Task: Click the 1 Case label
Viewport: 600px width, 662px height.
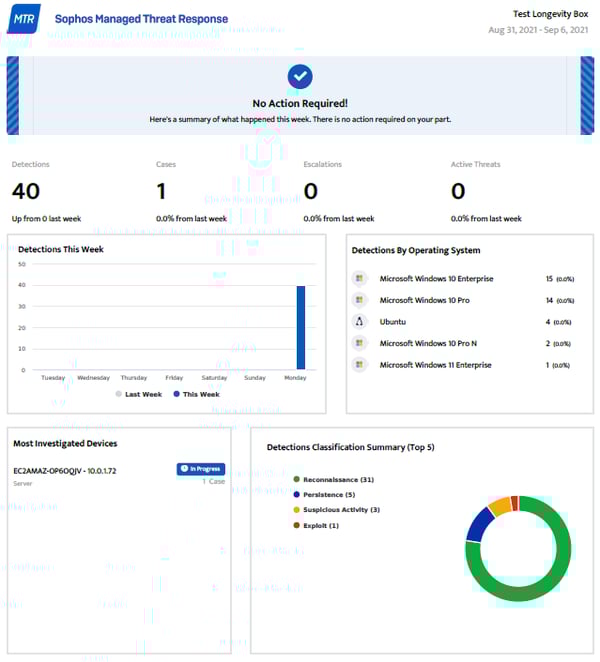Action: [x=214, y=481]
